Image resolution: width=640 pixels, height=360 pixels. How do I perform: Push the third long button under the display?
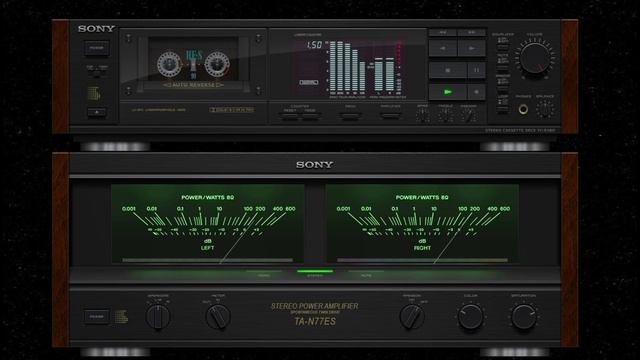point(350,116)
